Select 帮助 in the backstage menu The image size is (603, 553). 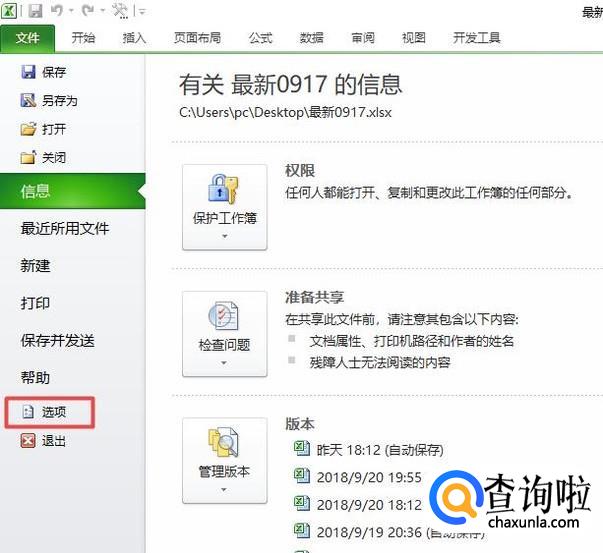click(35, 378)
